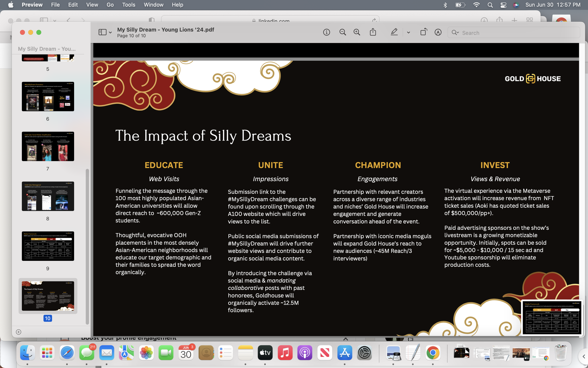588x368 pixels.
Task: Zoom in on the PDF page
Action: click(x=357, y=32)
